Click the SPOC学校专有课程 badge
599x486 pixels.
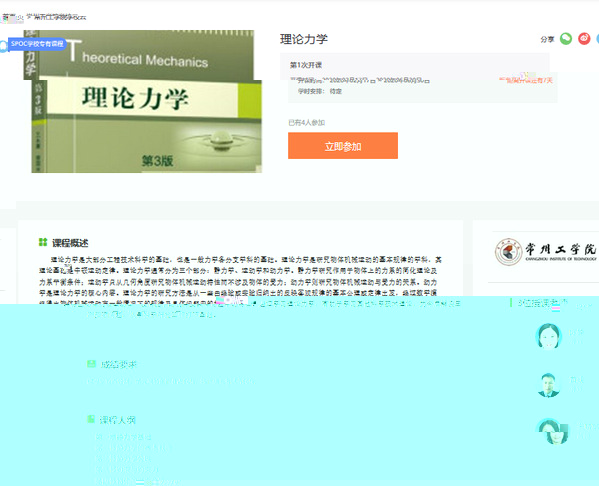37,44
